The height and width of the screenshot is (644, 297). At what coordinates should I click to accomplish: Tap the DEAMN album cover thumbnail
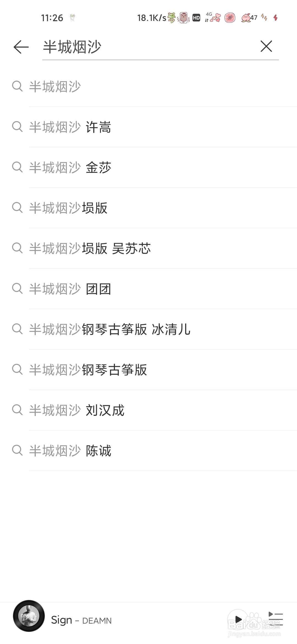tap(29, 616)
